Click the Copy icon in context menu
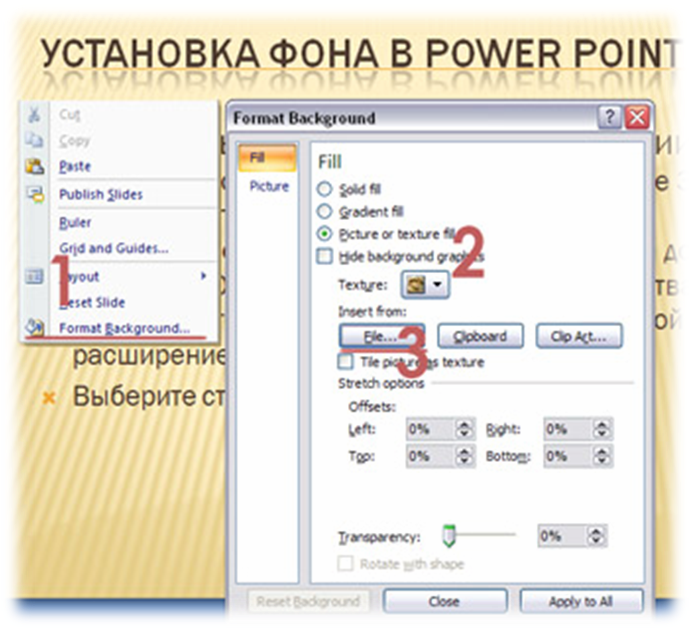Screen dimensions: 690x629 34,140
